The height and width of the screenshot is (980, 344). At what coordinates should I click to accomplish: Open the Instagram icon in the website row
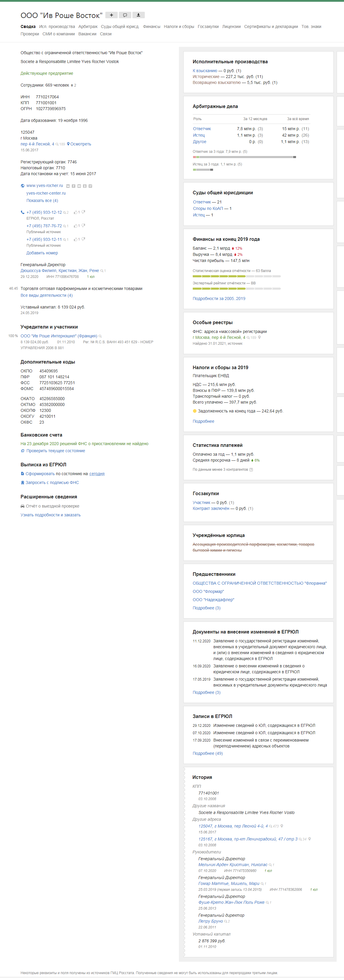coord(90,186)
